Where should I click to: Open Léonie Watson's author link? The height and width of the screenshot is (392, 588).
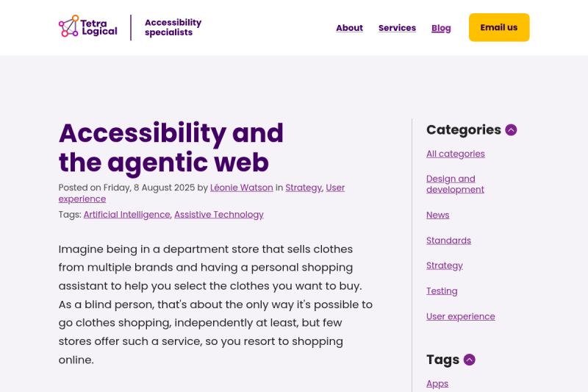click(241, 188)
